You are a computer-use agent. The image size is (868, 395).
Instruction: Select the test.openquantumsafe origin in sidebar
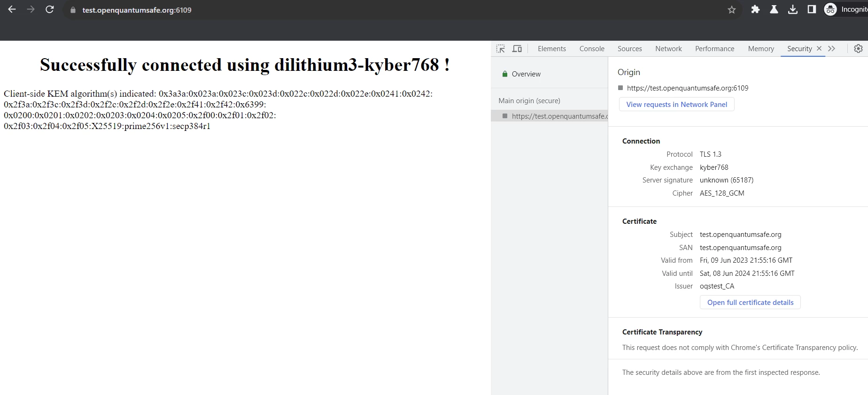tap(550, 116)
